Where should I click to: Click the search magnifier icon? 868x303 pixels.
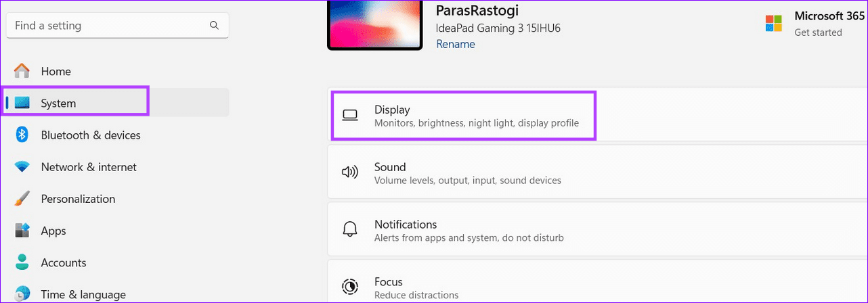[214, 26]
